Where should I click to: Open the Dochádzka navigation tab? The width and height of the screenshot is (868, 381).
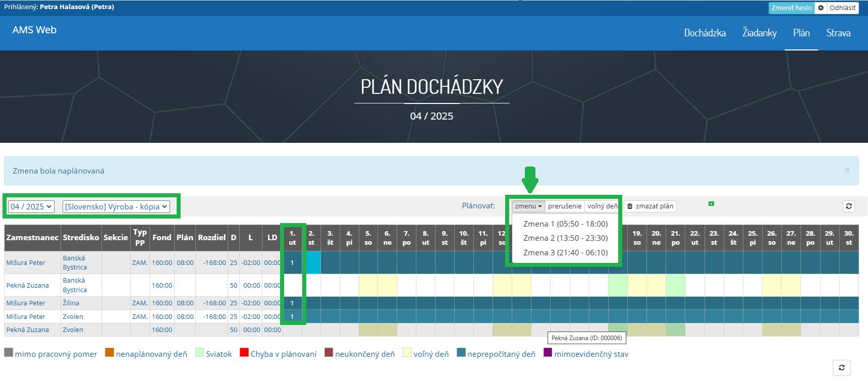705,33
